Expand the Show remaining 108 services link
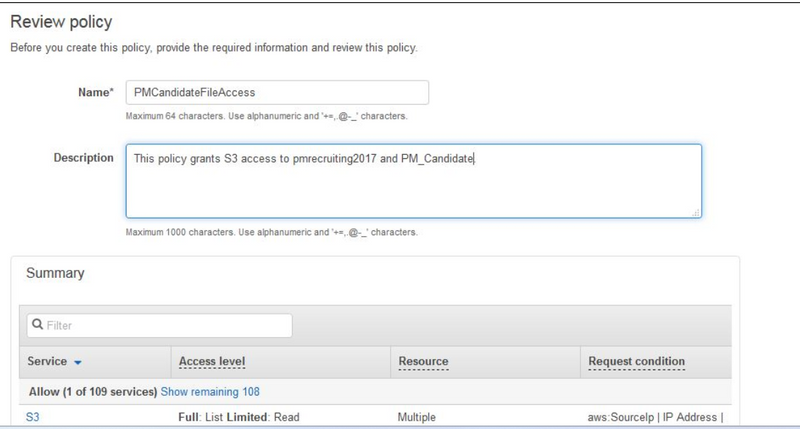 [x=210, y=391]
